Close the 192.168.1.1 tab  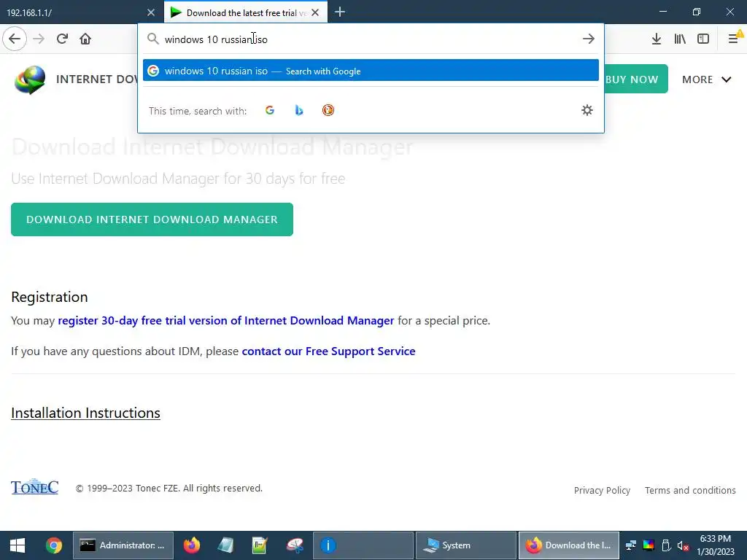pyautogui.click(x=150, y=12)
